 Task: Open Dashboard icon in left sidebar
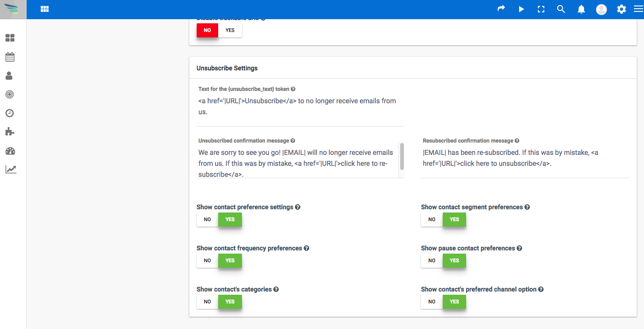10,38
